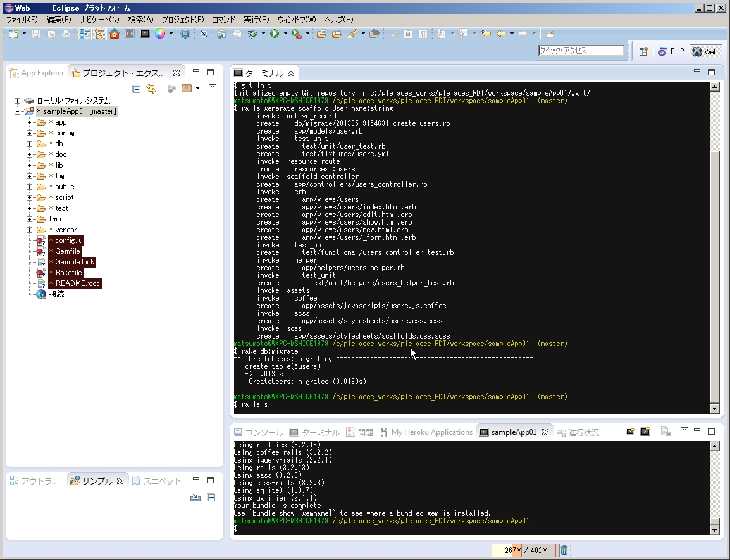
Task: Select the Web perspective button
Action: click(705, 51)
